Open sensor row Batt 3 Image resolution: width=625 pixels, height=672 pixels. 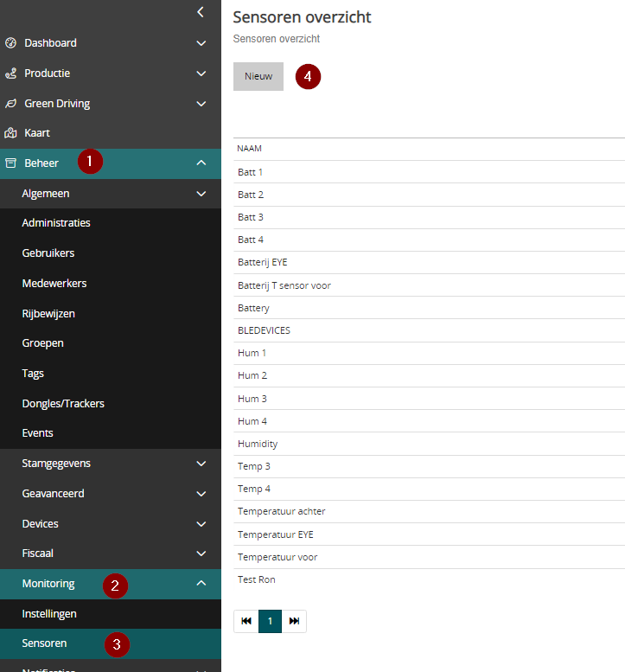pyautogui.click(x=430, y=217)
